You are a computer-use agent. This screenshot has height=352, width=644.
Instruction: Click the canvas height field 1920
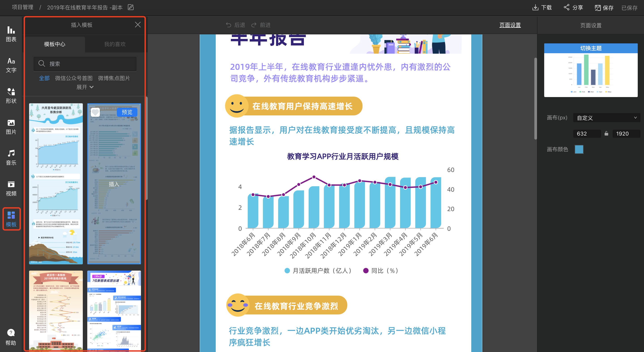coord(626,134)
